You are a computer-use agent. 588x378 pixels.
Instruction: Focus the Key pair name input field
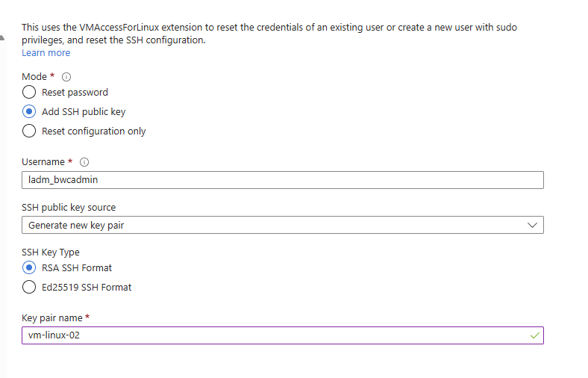tap(283, 335)
